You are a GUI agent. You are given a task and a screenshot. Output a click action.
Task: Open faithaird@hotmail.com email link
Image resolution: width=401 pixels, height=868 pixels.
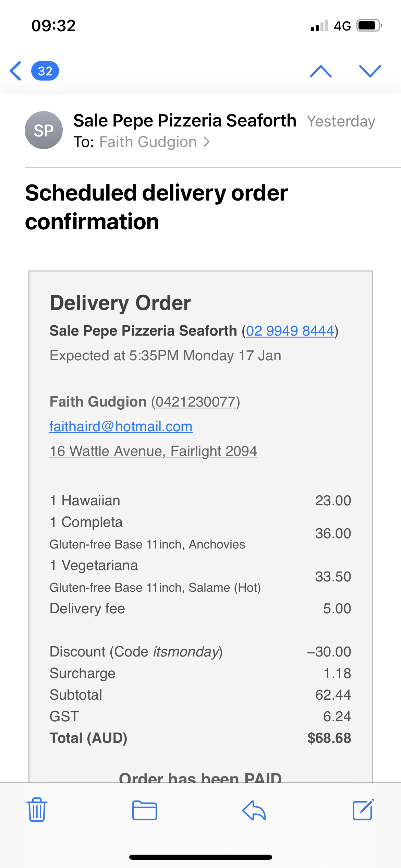[x=121, y=426]
